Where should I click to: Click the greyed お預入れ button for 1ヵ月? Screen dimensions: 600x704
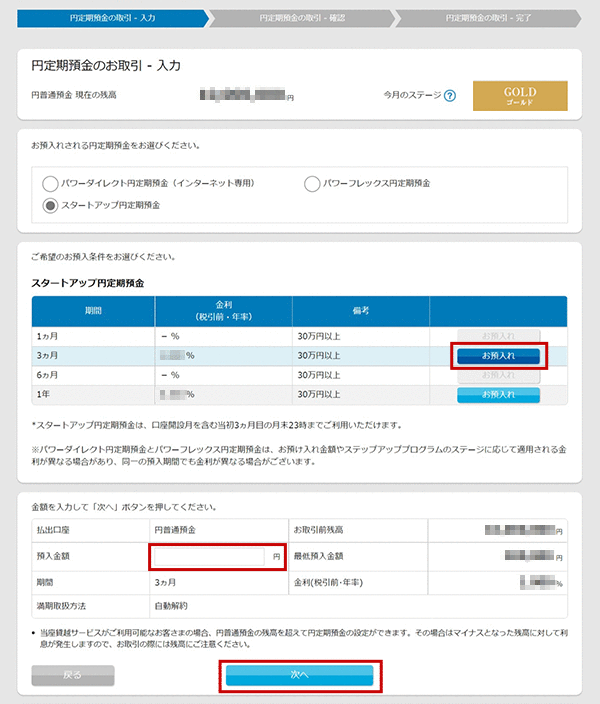pyautogui.click(x=498, y=337)
